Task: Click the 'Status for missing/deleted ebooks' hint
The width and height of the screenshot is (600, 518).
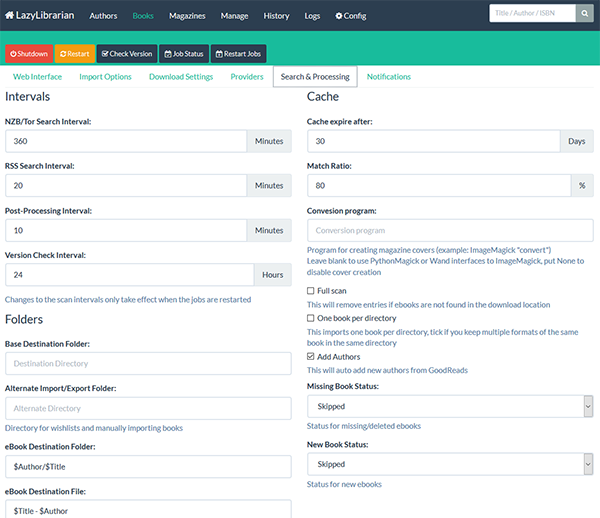Action: pos(364,426)
